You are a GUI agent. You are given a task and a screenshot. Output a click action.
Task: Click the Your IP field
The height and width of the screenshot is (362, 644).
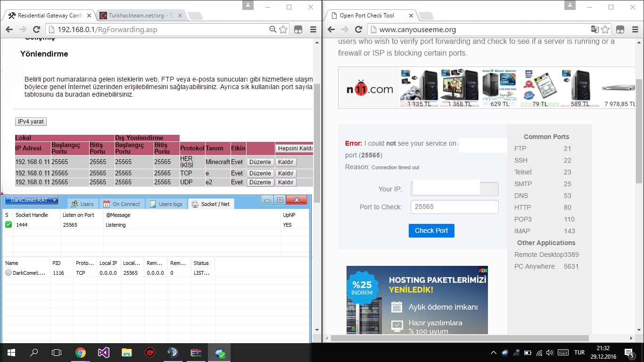pyautogui.click(x=454, y=189)
